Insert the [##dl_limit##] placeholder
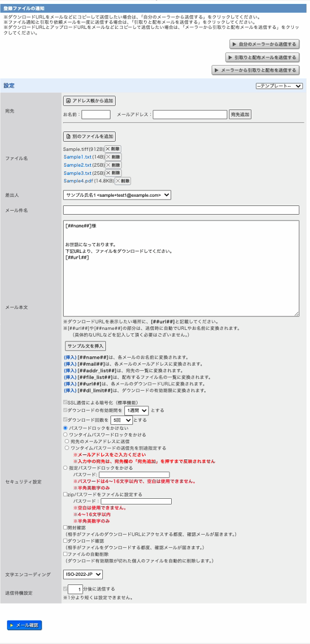This screenshot has width=310, height=644. 70,390
